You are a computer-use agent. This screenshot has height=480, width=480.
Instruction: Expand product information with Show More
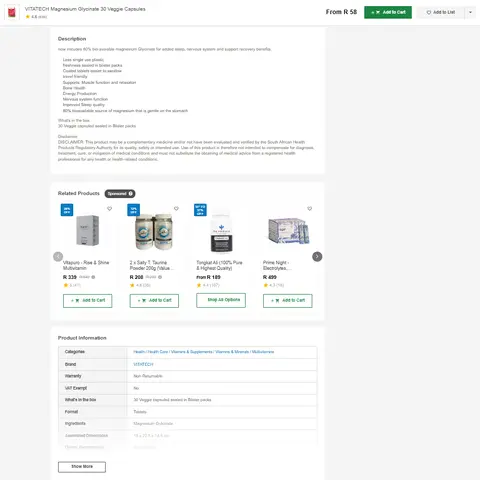point(82,467)
